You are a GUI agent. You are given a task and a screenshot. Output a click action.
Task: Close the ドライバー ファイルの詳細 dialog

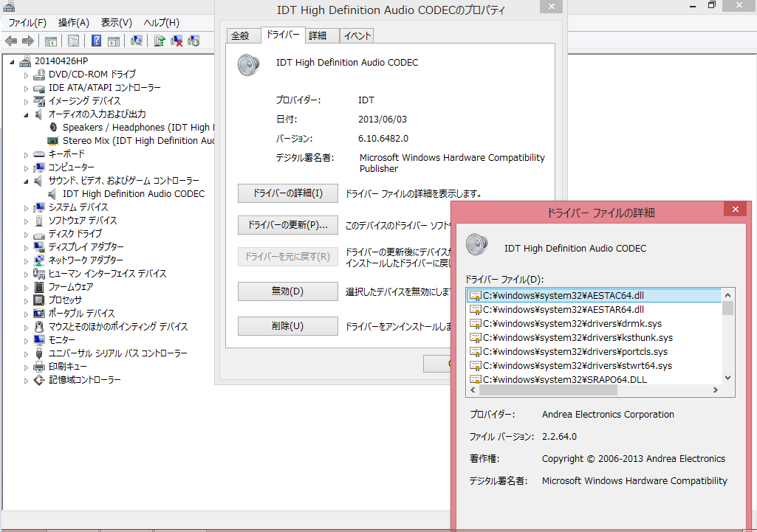click(x=736, y=210)
